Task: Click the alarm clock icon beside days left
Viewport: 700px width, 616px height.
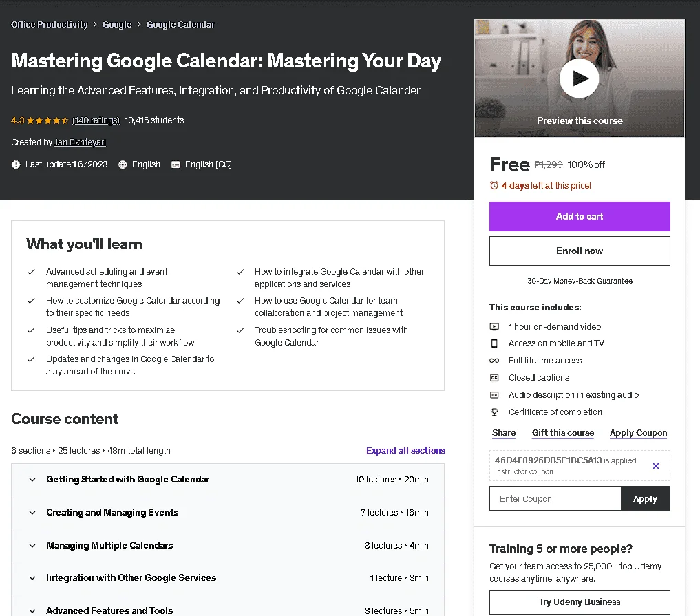Action: pyautogui.click(x=494, y=185)
